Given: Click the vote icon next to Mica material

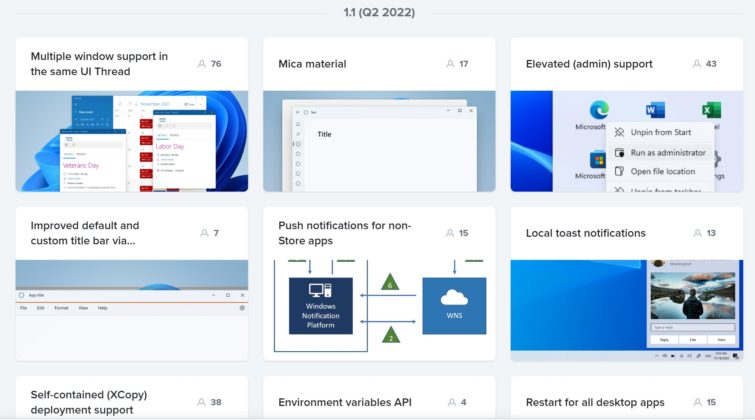Looking at the screenshot, I should 450,64.
